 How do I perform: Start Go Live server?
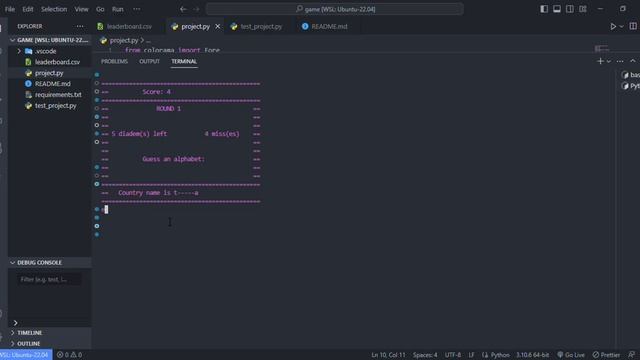click(571, 355)
